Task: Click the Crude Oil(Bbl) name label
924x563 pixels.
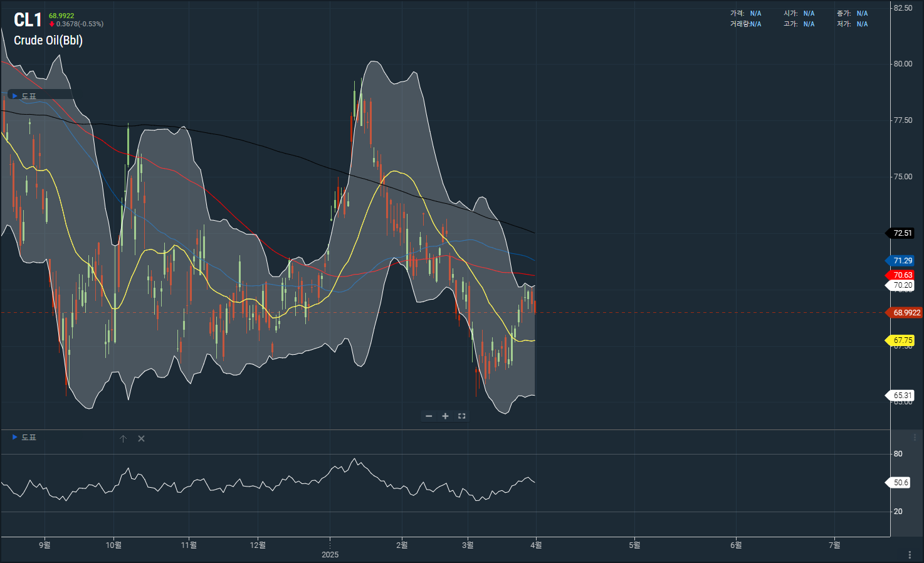Action: [48, 41]
